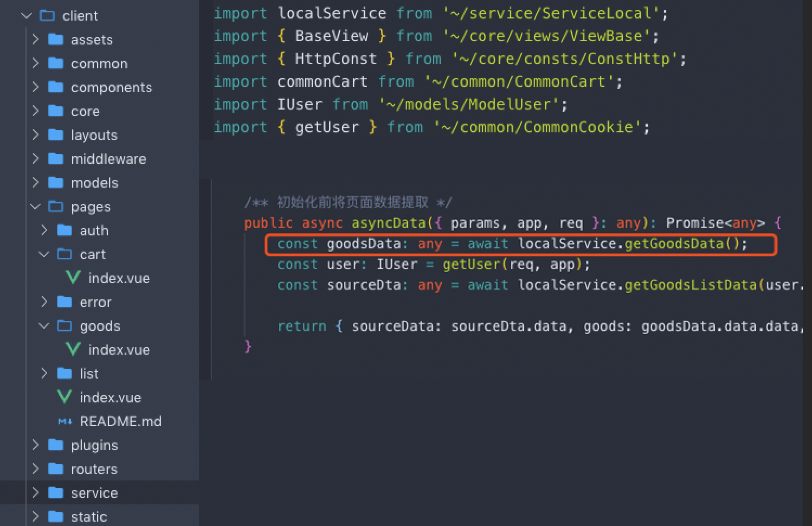This screenshot has width=812, height=526.
Task: Open the README.md file
Action: (120, 421)
